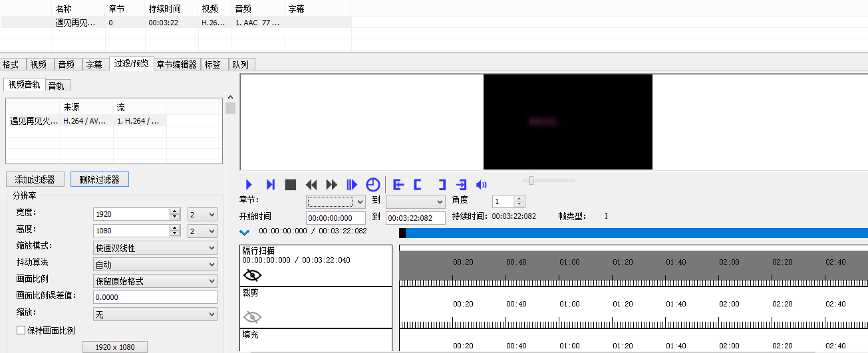Switch to the 队列 tab
The image size is (868, 353).
coord(241,64)
